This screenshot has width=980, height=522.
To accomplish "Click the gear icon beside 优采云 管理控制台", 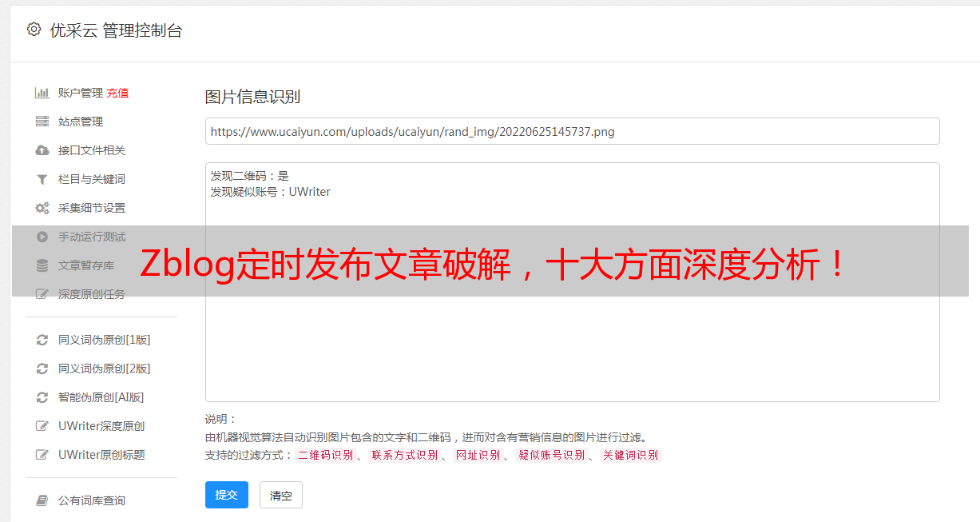I will coord(34,30).
